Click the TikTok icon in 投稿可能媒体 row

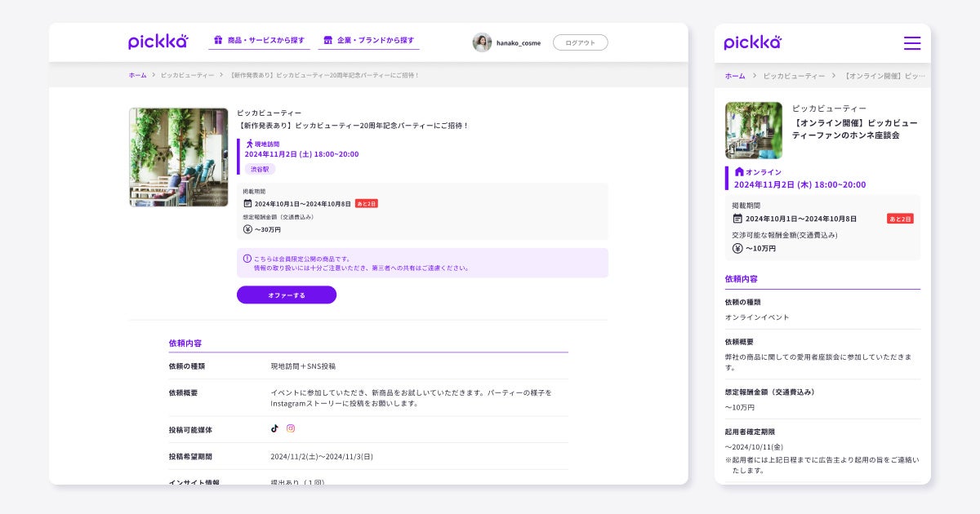(274, 428)
